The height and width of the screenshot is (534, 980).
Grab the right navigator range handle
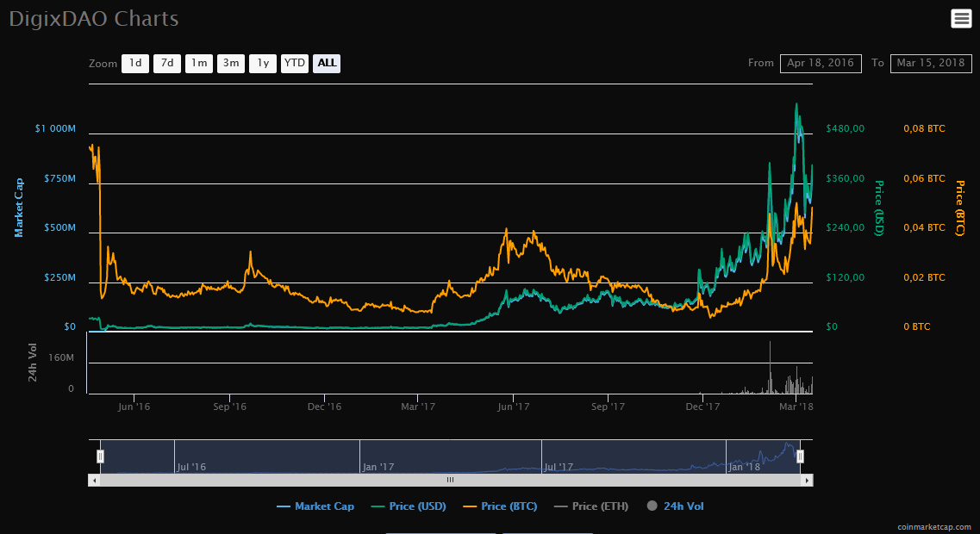[800, 456]
